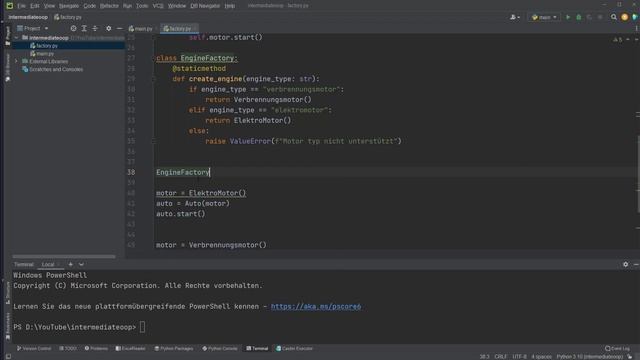Click the UTF-8 encoding status
This screenshot has height=360, width=640.
tap(519, 357)
